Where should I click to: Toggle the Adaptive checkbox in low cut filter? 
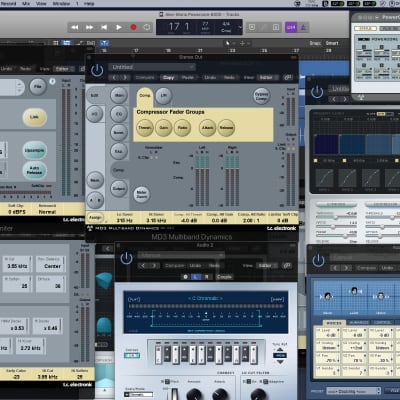tap(266, 382)
